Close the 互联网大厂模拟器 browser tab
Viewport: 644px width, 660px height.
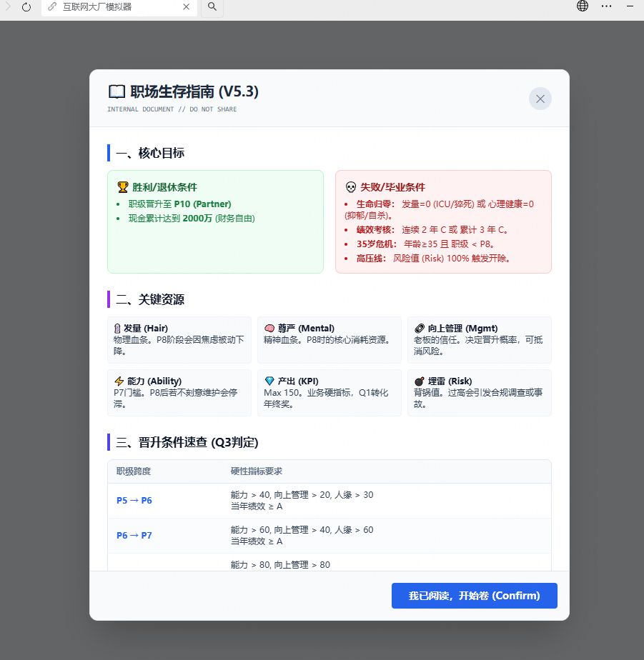[187, 7]
